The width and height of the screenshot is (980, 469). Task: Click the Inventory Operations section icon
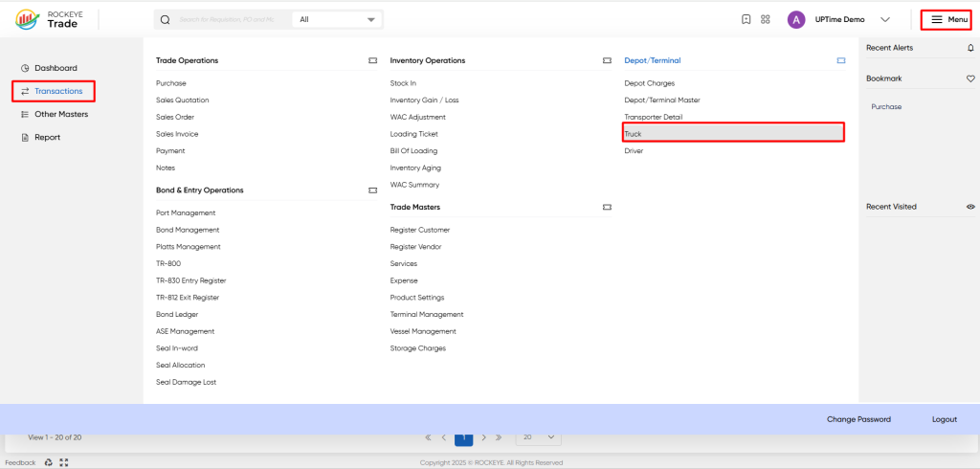607,60
